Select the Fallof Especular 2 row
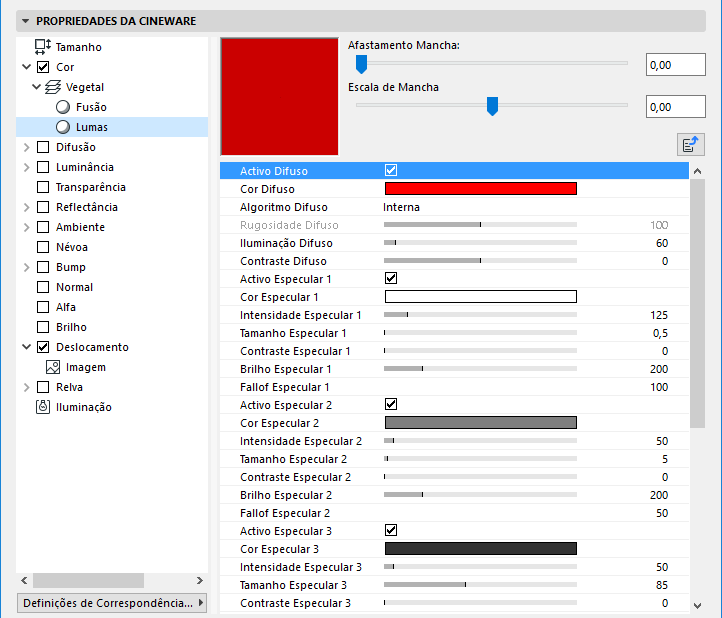The height and width of the screenshot is (618, 722). click(x=454, y=513)
